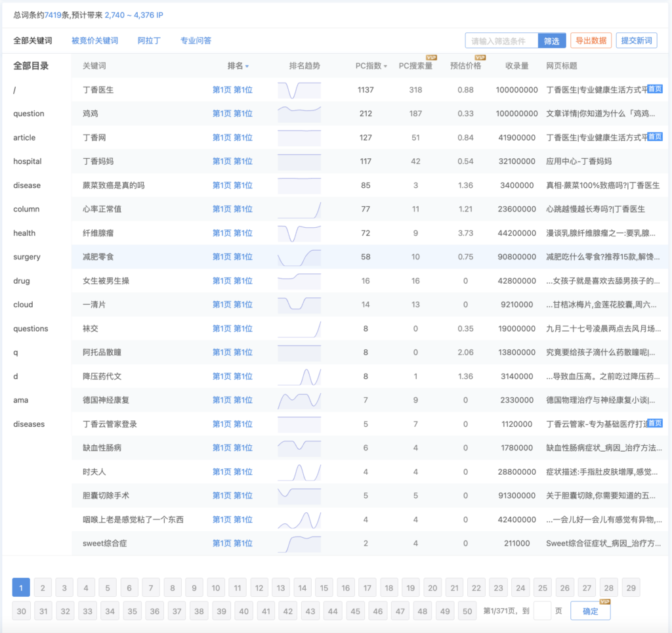This screenshot has width=672, height=633.
Task: Click the rank trend chart for 降压药代文
Action: pyautogui.click(x=299, y=376)
